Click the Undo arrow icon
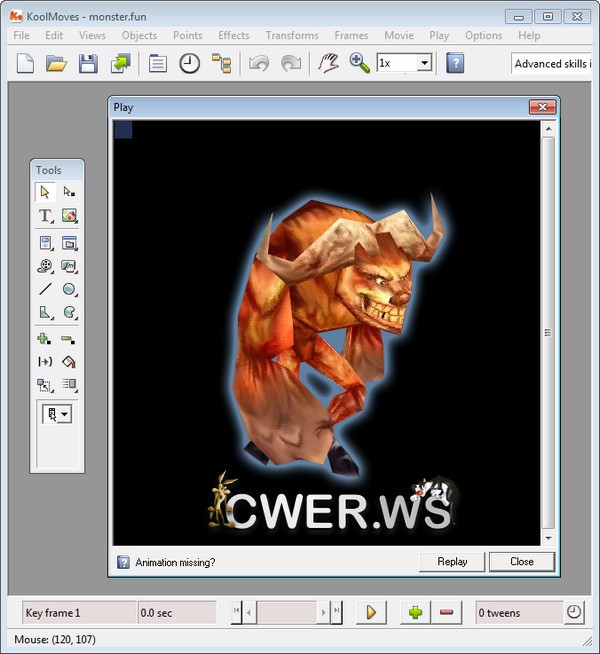Screen dimensions: 600x654 pyautogui.click(x=259, y=63)
